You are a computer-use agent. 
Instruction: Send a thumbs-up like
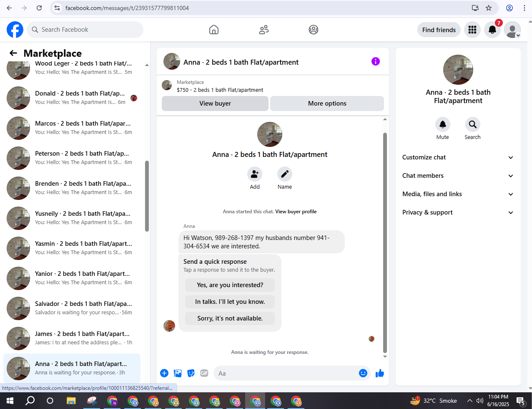point(380,373)
